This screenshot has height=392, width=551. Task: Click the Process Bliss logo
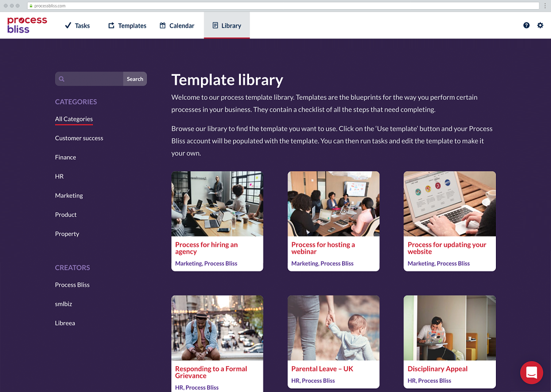click(27, 25)
